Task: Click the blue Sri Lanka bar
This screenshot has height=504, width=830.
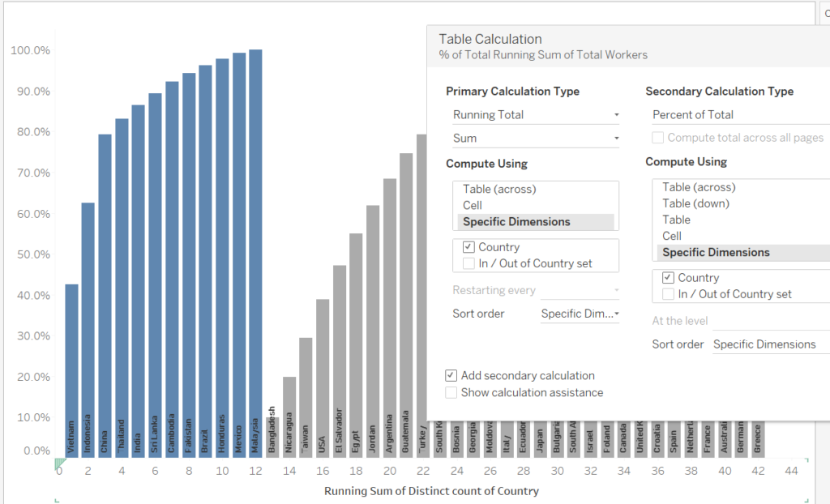Action: [x=155, y=275]
